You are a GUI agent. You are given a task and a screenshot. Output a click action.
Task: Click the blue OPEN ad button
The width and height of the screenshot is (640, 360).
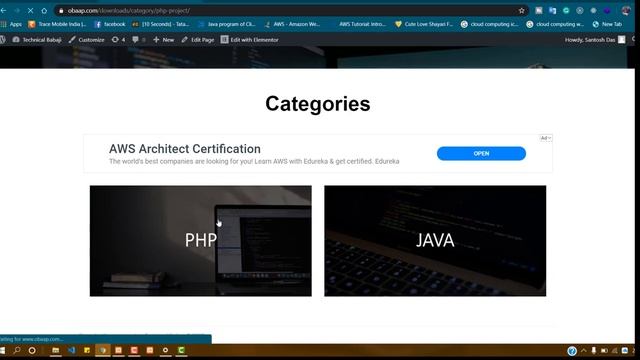[481, 153]
